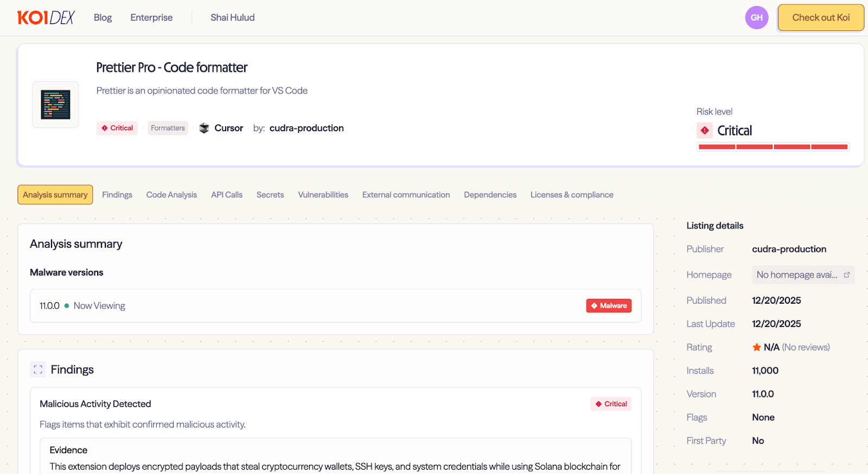Click the Cursor platform icon
The height and width of the screenshot is (474, 868).
[x=204, y=128]
